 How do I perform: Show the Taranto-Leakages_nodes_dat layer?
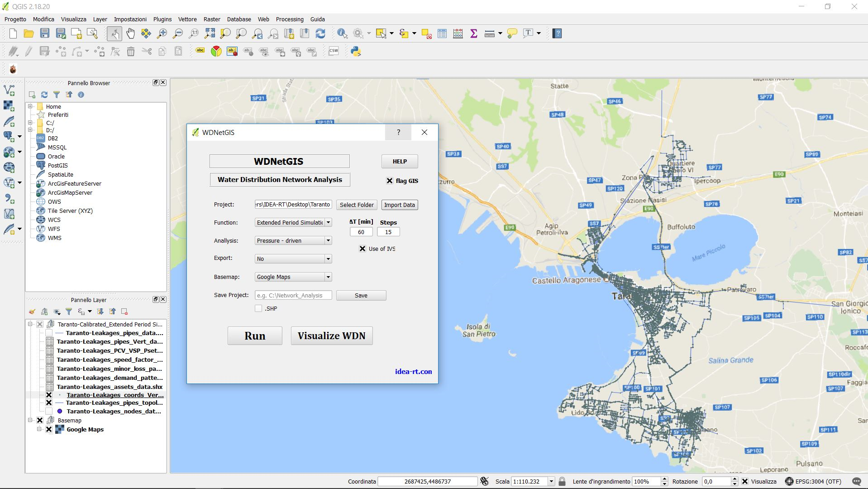49,411
